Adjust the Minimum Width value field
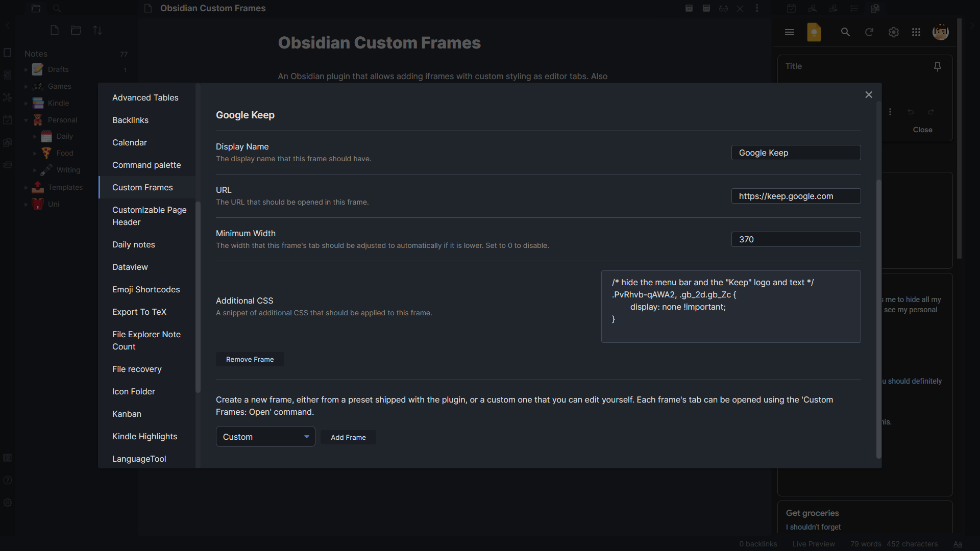Screen dimensions: 980x551 796,239
